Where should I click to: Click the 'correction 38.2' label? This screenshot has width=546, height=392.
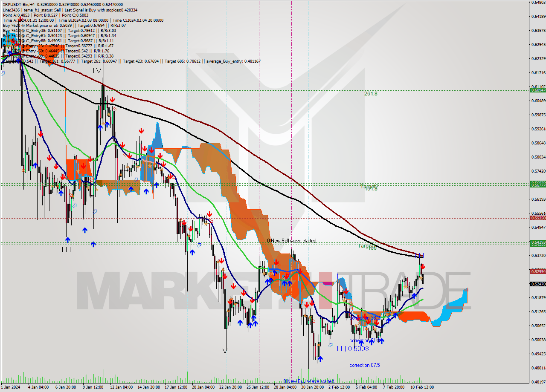pos(365,317)
